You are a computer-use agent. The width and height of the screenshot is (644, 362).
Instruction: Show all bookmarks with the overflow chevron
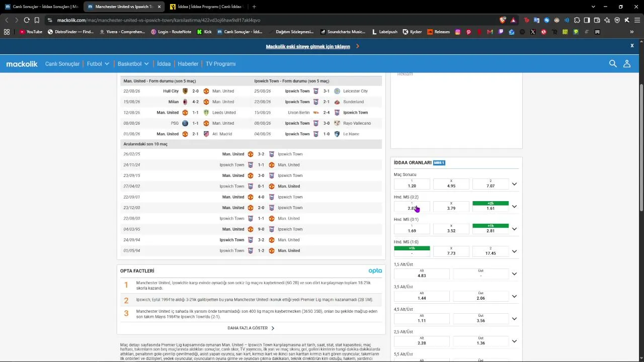coord(632,32)
